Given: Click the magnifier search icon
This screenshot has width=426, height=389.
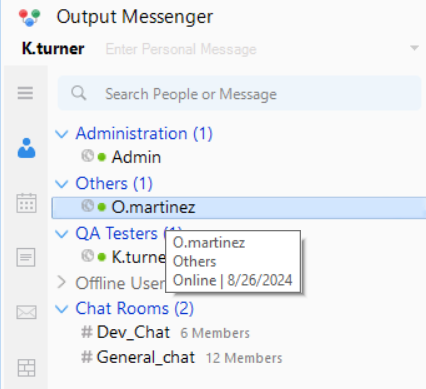Looking at the screenshot, I should [x=79, y=93].
